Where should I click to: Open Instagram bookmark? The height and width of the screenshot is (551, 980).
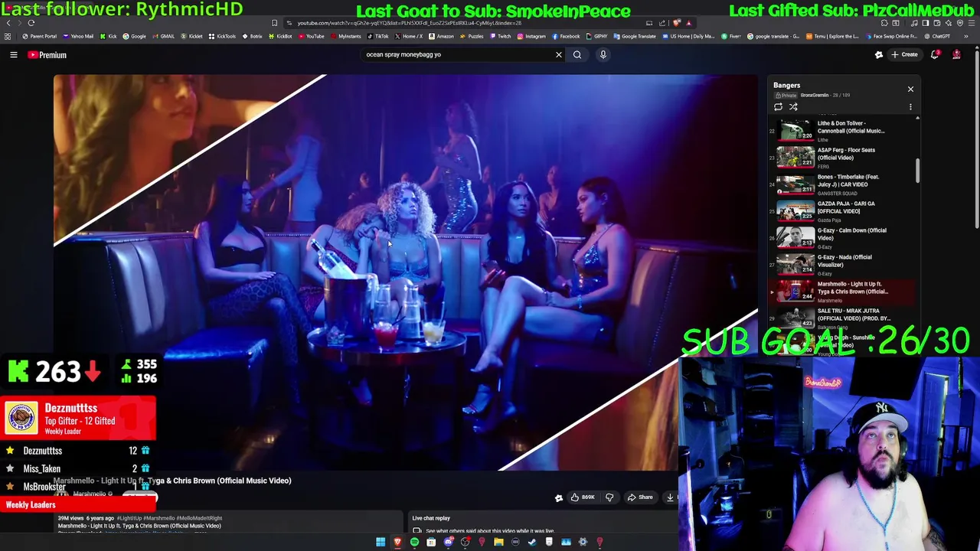(x=531, y=36)
